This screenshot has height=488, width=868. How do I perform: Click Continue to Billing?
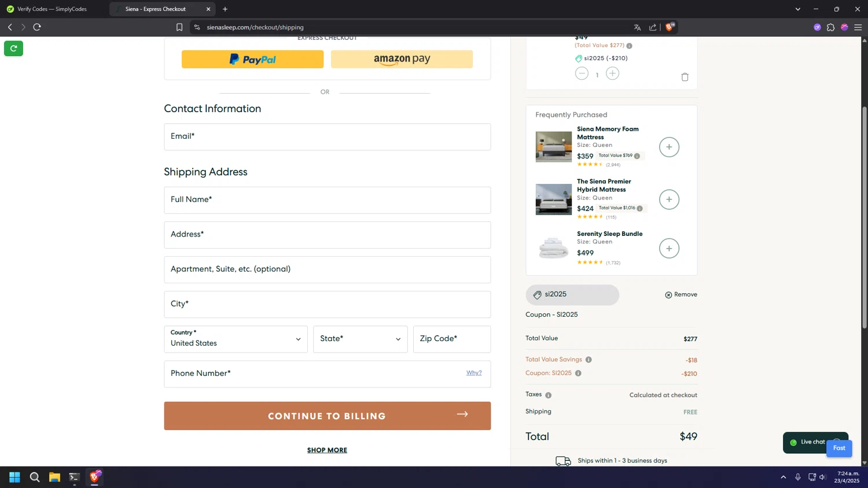pos(327,416)
